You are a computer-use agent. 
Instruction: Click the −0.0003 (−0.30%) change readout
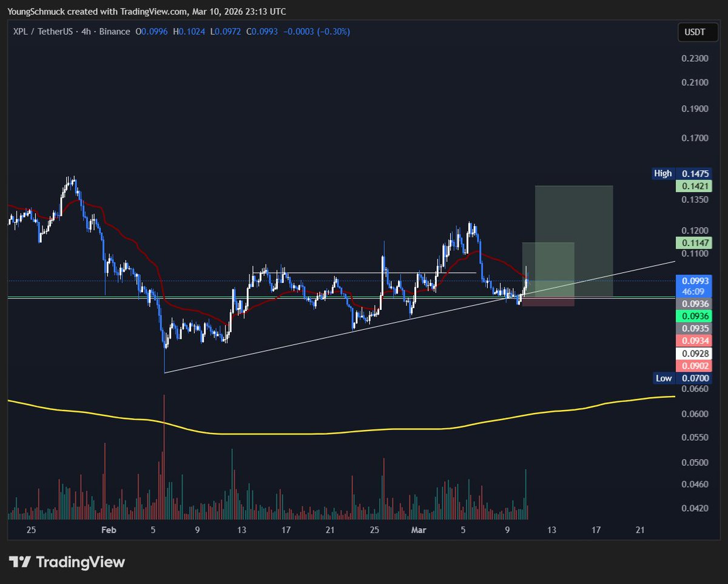318,31
